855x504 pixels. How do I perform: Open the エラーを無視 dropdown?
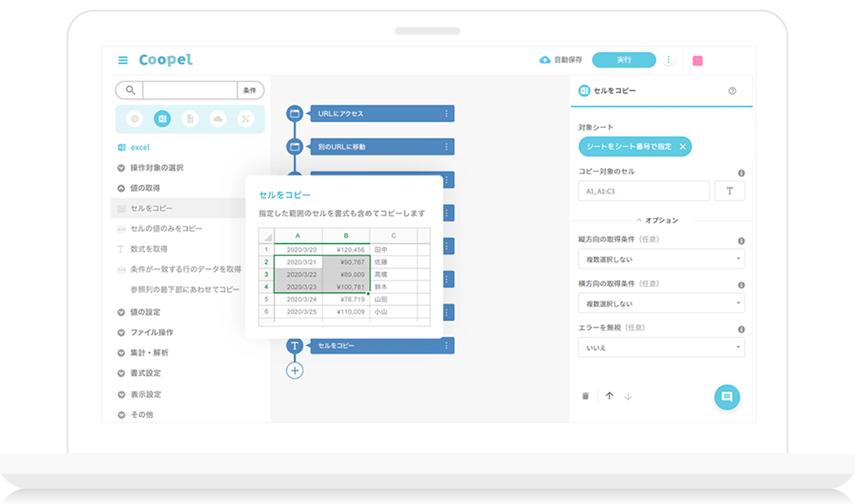[661, 347]
